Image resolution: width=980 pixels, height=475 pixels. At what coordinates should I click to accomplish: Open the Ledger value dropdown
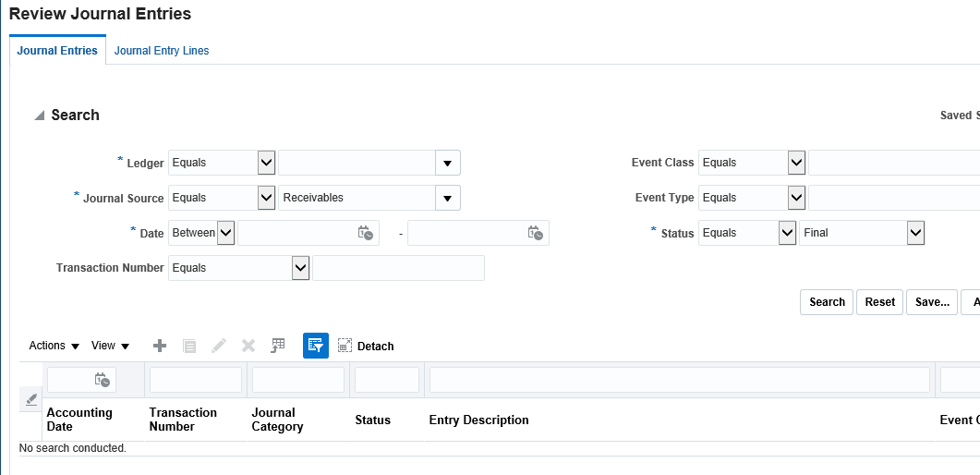[x=447, y=163]
